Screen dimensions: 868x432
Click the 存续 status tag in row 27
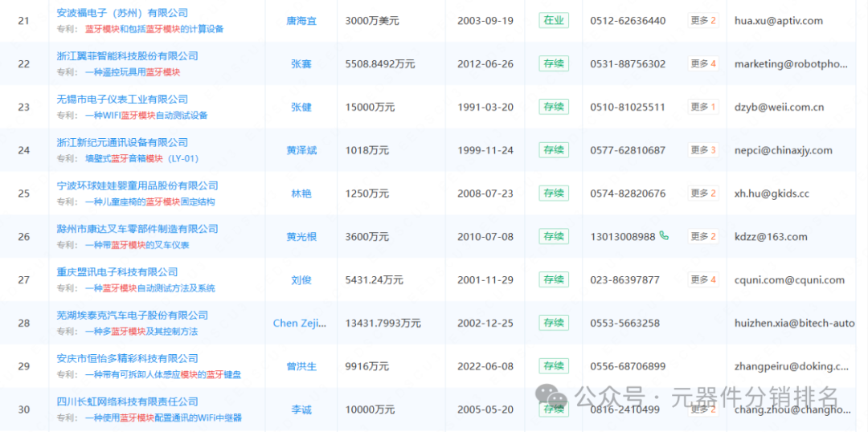coord(554,279)
